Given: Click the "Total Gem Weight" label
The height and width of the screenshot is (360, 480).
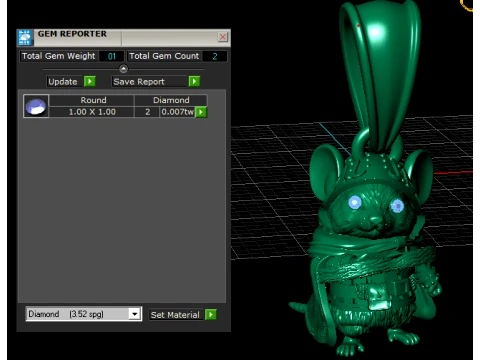Looking at the screenshot, I should pos(58,56).
